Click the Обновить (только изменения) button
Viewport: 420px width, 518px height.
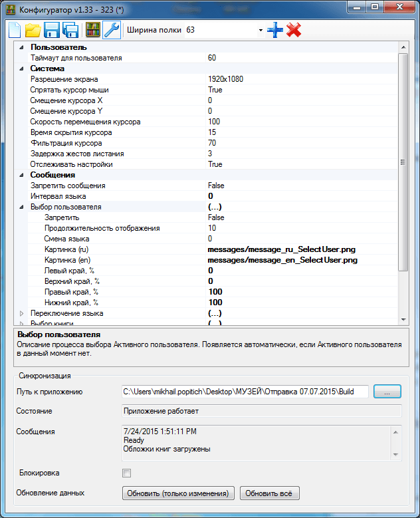click(x=178, y=493)
